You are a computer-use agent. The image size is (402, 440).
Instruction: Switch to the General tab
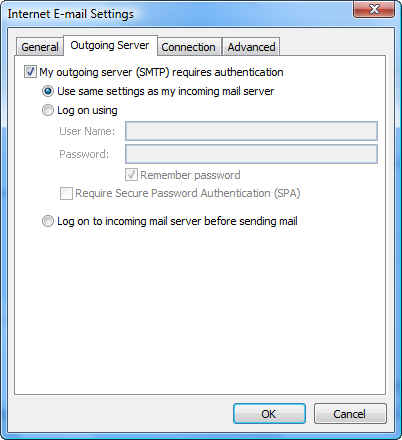pos(40,47)
